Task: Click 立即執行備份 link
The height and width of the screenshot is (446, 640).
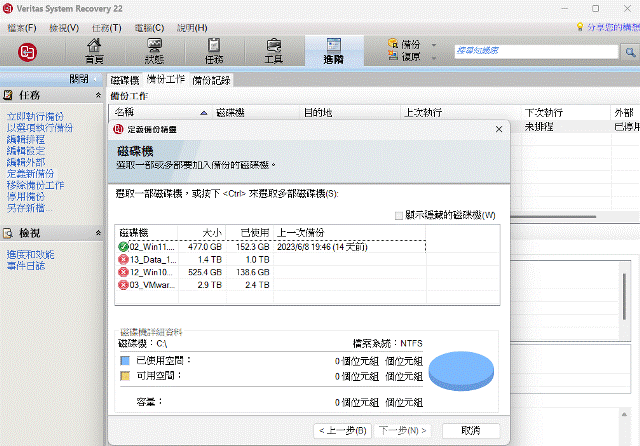Action: tap(35, 116)
